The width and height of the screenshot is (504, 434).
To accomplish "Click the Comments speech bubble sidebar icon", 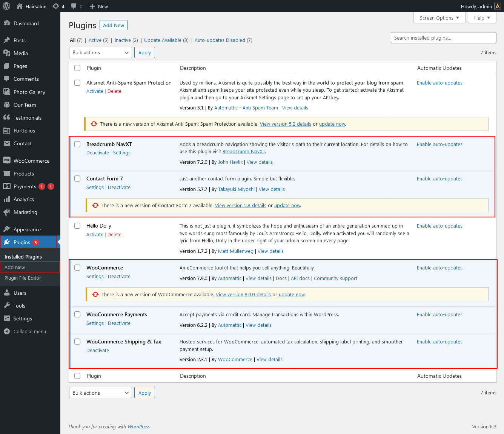I will [x=7, y=79].
